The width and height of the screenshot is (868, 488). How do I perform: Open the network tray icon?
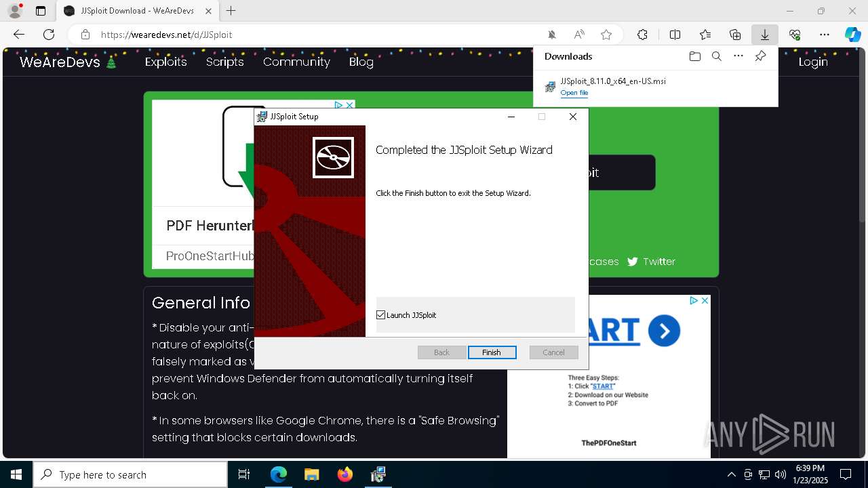pyautogui.click(x=764, y=474)
